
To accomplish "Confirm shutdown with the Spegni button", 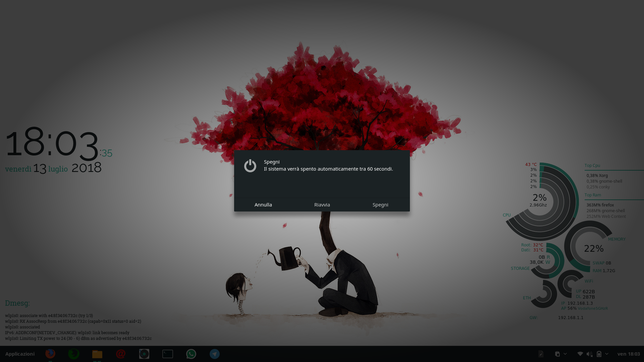I will point(380,204).
